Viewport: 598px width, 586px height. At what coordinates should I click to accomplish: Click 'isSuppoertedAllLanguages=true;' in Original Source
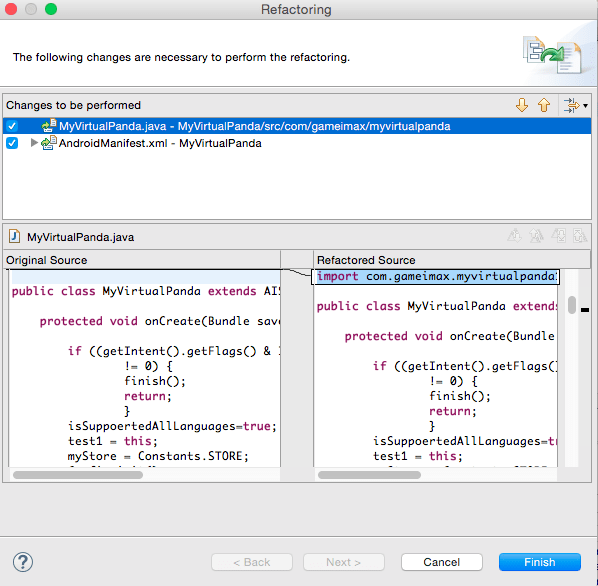point(172,426)
